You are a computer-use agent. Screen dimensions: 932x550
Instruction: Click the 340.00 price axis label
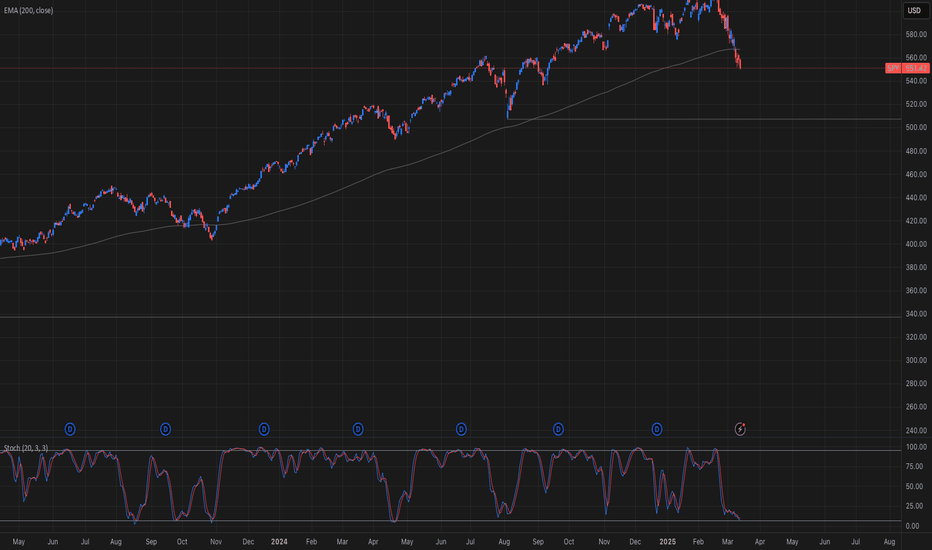(916, 314)
